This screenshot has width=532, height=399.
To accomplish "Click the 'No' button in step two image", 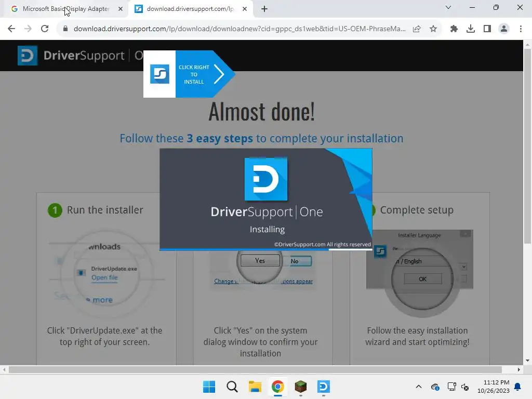I will click(295, 261).
